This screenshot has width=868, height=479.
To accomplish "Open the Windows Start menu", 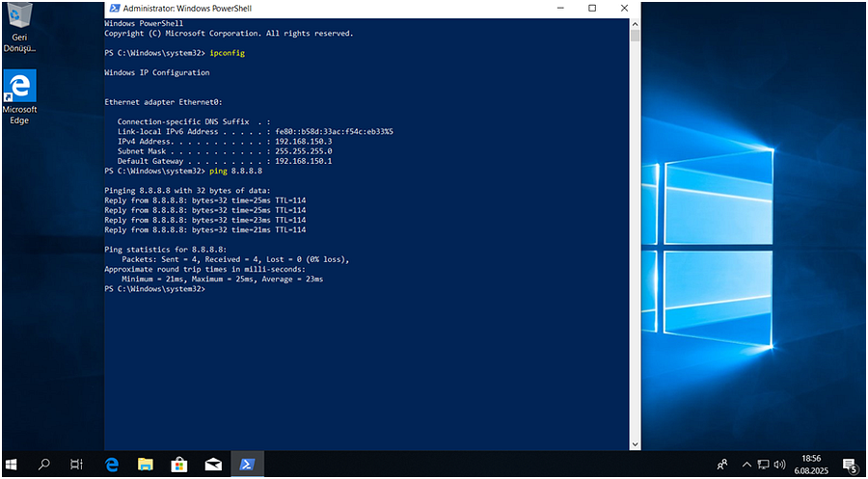I will click(x=11, y=465).
